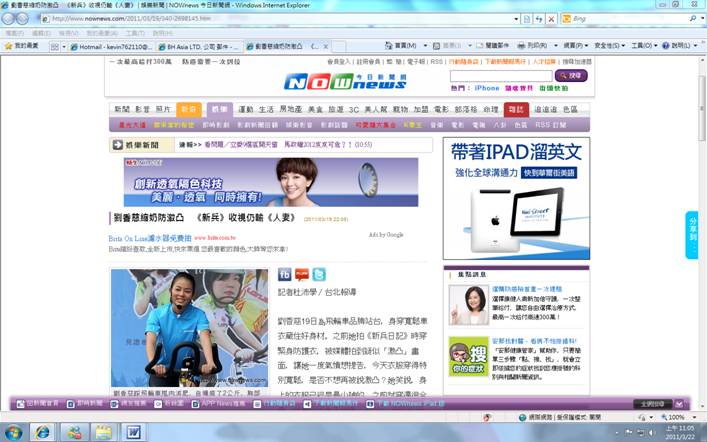Image resolution: width=707 pixels, height=442 pixels.
Task: Click the cycling woman article photo
Action: click(189, 328)
